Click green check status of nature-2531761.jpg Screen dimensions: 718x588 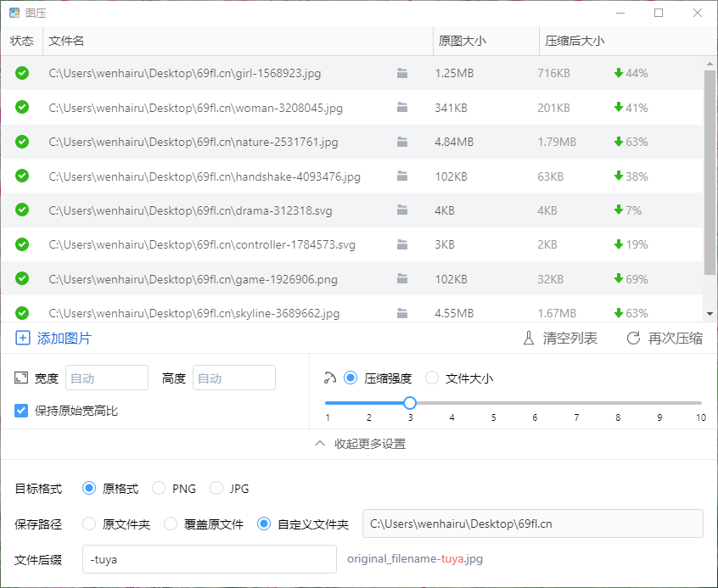pos(22,142)
